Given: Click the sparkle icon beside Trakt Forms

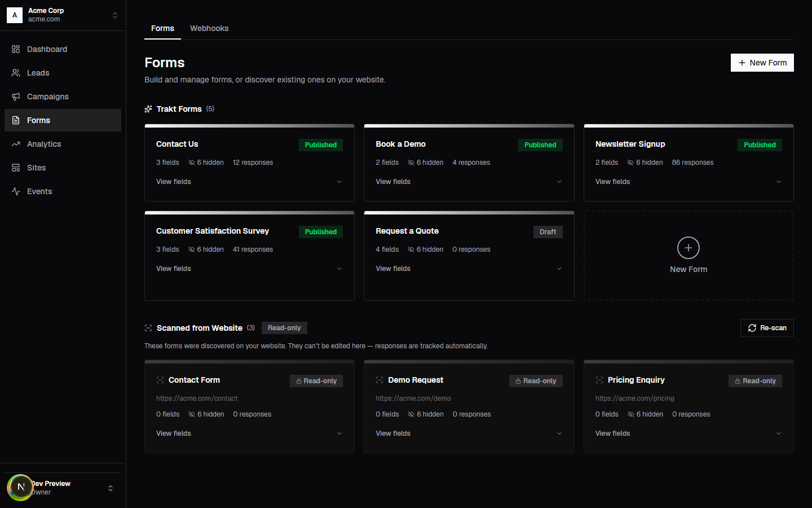Looking at the screenshot, I should 148,109.
